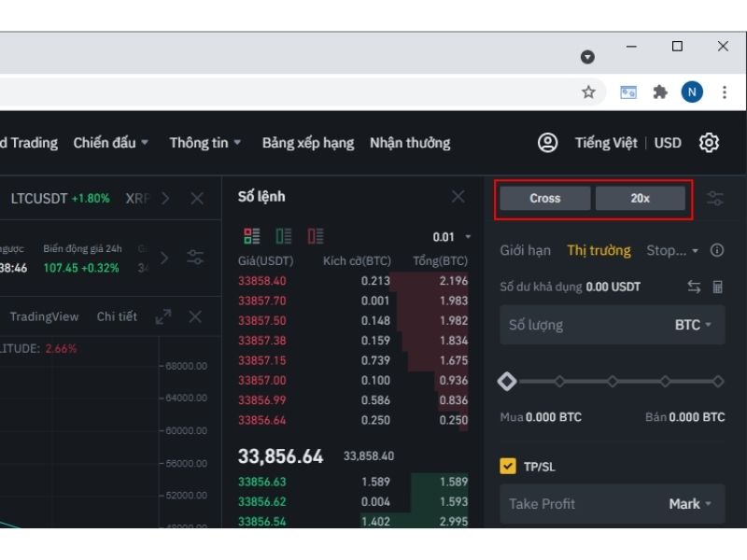Open the browser extensions puzzle icon
This screenshot has height=560, width=747.
(x=660, y=91)
